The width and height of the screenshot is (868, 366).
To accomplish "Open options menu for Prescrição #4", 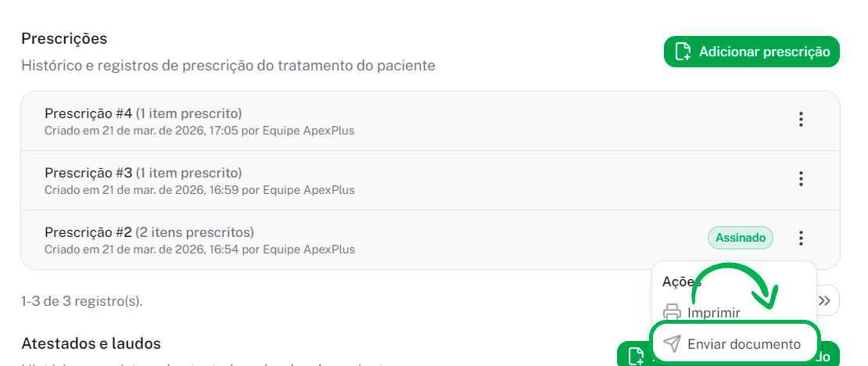I will pos(801,120).
